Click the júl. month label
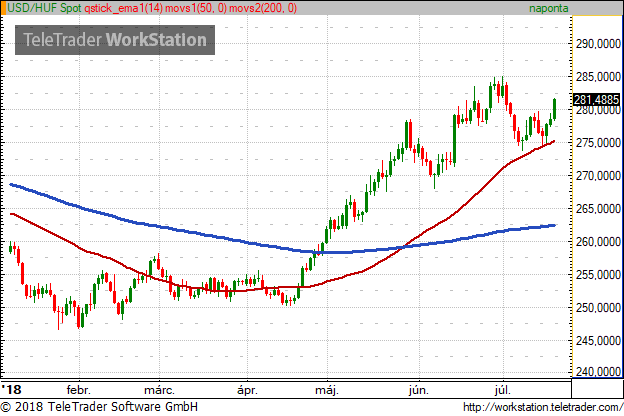The width and height of the screenshot is (624, 416). [503, 390]
